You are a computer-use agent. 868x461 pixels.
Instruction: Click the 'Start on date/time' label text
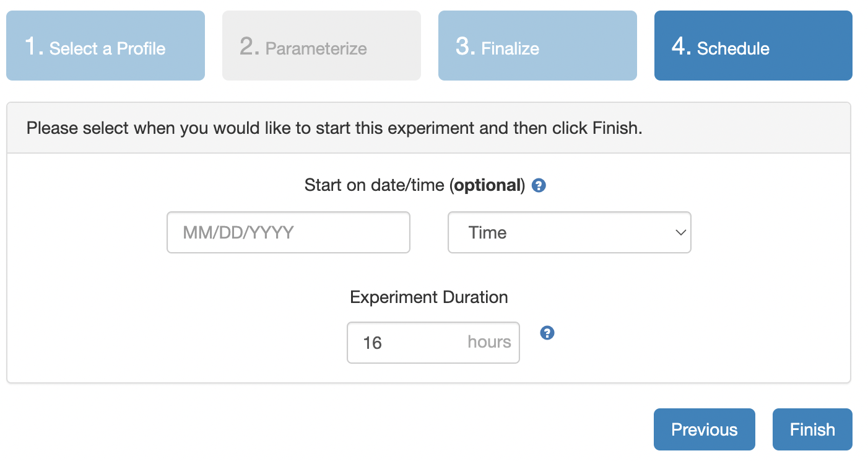[375, 185]
